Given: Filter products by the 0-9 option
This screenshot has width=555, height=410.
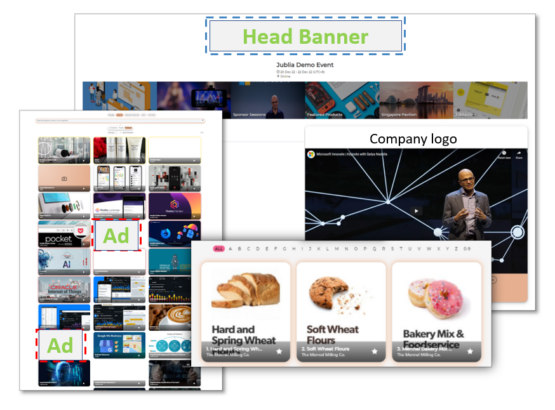Looking at the screenshot, I should pyautogui.click(x=467, y=249).
